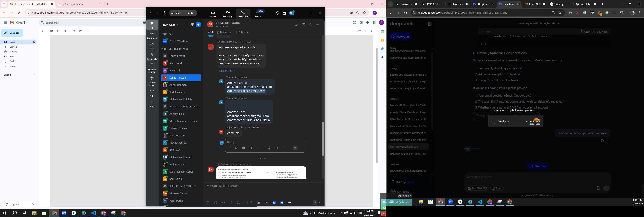This screenshot has height=217, width=644.
Task: Open Zoom chat history clock icon
Action: tap(164, 13)
